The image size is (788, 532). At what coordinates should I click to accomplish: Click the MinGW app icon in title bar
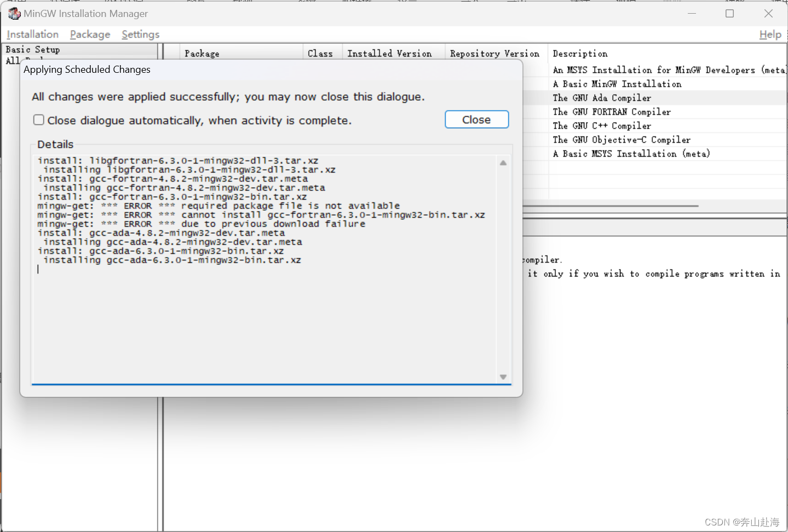tap(14, 13)
